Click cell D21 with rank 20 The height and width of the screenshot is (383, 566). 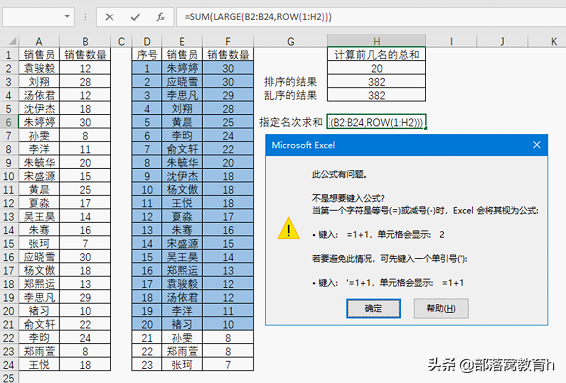tap(147, 324)
